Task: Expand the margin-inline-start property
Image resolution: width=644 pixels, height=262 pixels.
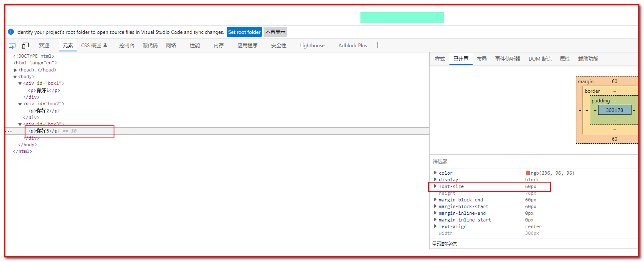Action: coord(435,219)
